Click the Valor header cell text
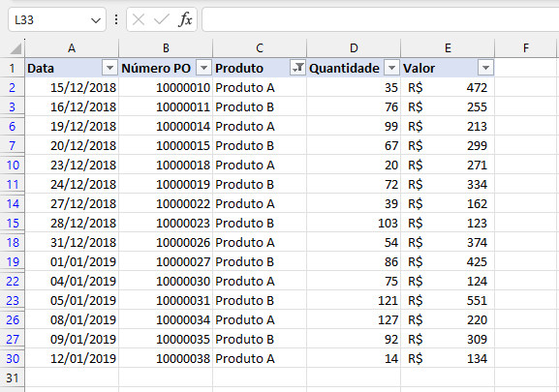Viewport: 559px width, 392px height. click(x=419, y=68)
